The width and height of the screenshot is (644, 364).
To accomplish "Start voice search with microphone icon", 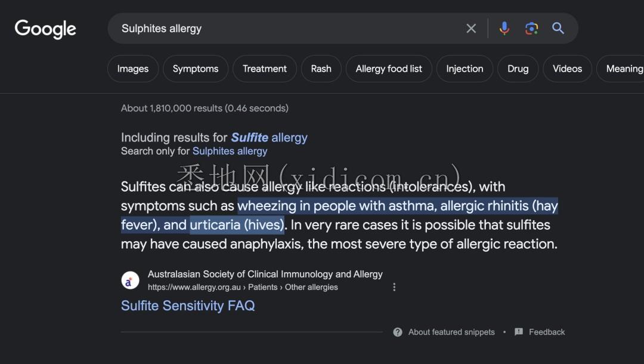I will [504, 28].
